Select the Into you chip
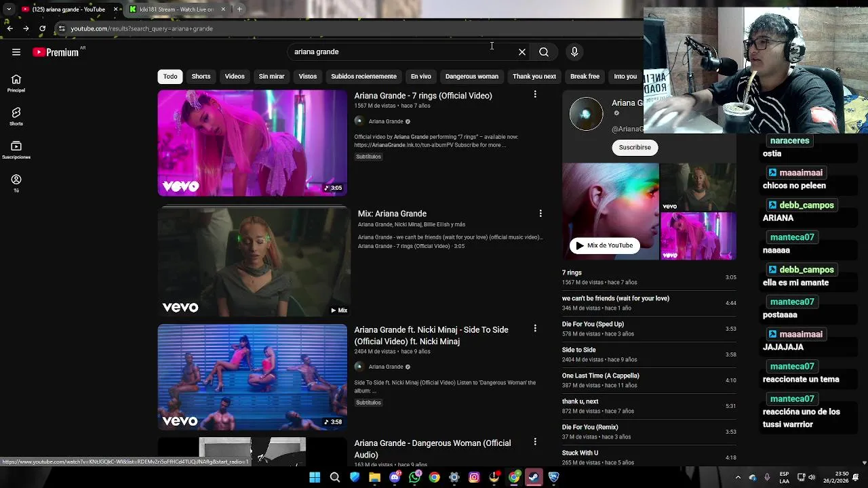This screenshot has height=488, width=868. click(x=625, y=77)
